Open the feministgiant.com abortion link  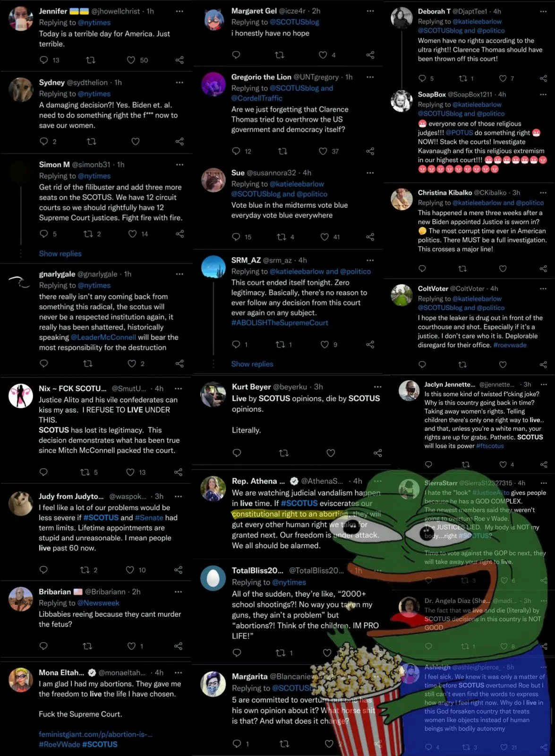pos(95,734)
